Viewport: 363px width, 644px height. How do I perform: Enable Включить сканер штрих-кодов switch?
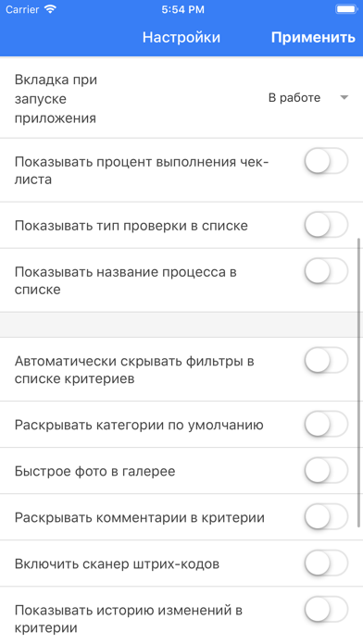[326, 563]
